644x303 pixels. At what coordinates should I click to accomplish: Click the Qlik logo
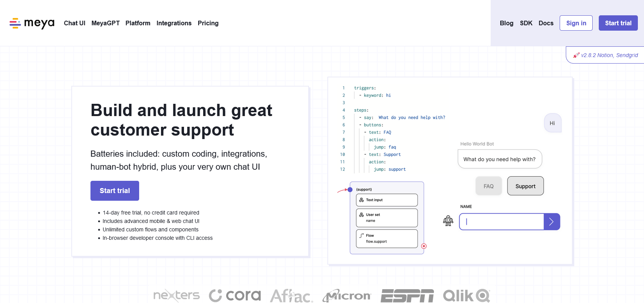pyautogui.click(x=467, y=296)
